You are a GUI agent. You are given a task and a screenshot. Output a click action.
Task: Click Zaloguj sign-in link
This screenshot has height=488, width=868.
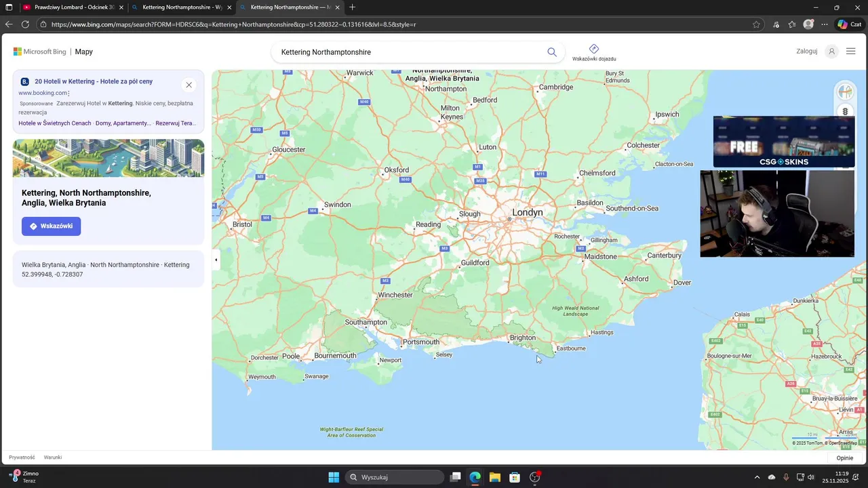click(x=807, y=52)
